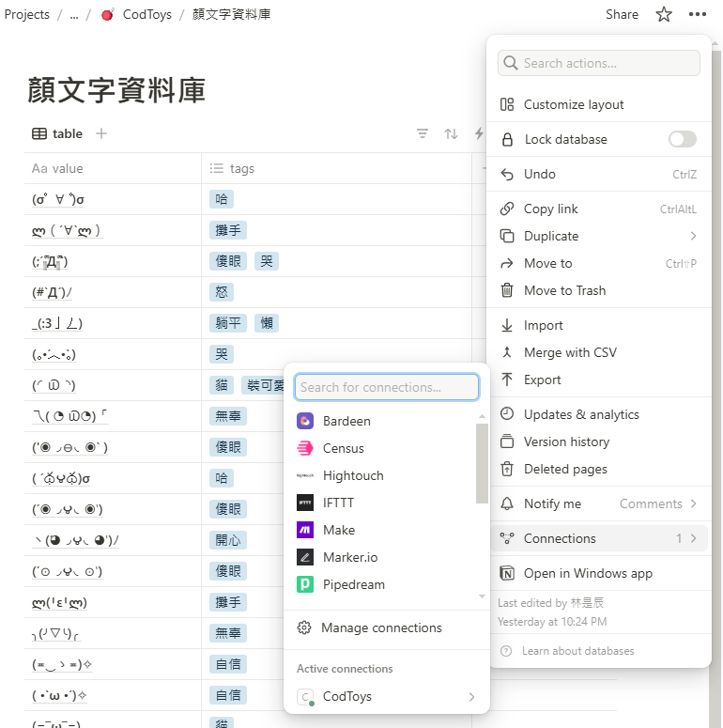Viewport: 723px width, 728px height.
Task: Open Notify me Comments dropdown
Action: [x=657, y=503]
